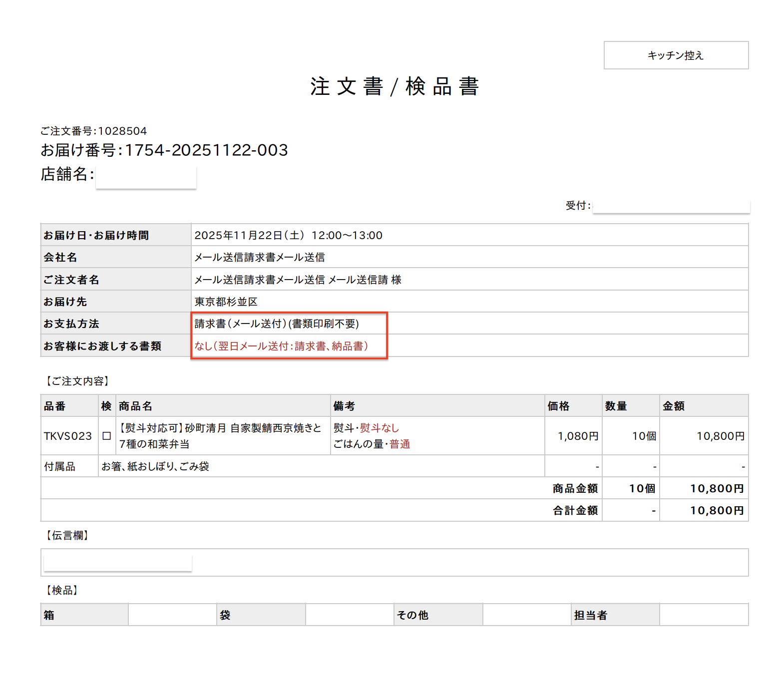Click the message box under 伝言欄
This screenshot has width=784, height=695.
[394, 562]
